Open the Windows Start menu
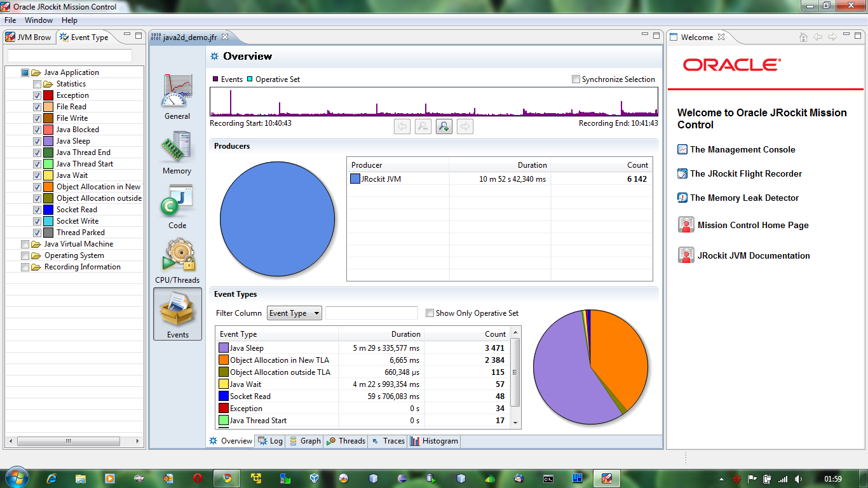This screenshot has height=488, width=868. pyautogui.click(x=16, y=477)
